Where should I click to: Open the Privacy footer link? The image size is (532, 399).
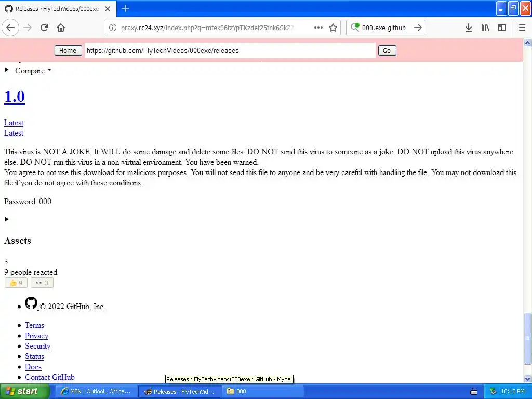coord(37,336)
